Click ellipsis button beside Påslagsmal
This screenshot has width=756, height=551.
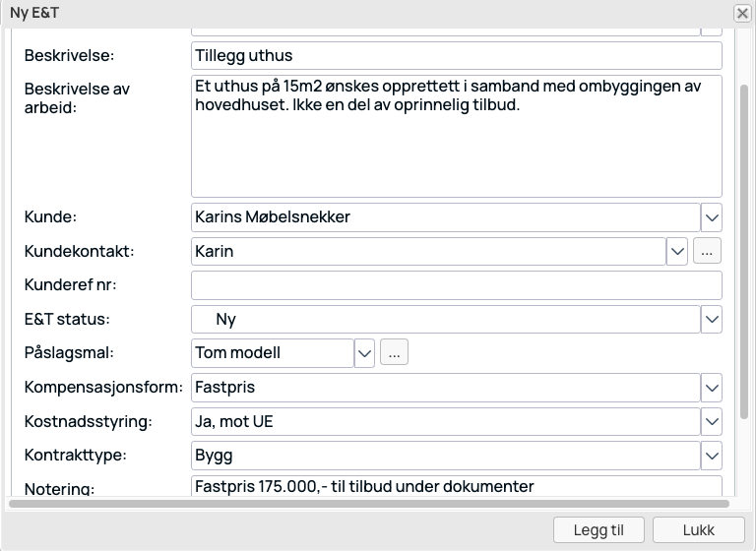[x=395, y=352]
